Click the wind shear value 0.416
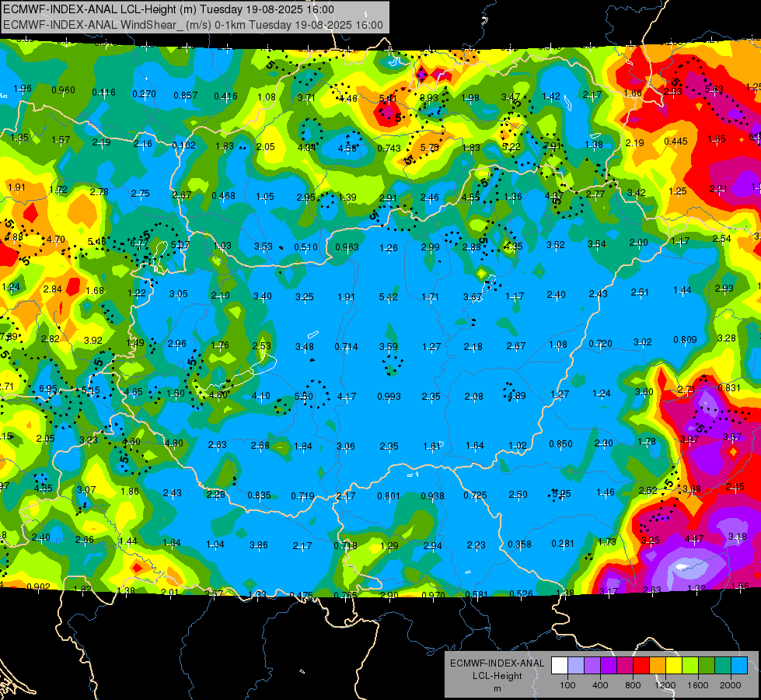The height and width of the screenshot is (700, 761). (x=225, y=96)
